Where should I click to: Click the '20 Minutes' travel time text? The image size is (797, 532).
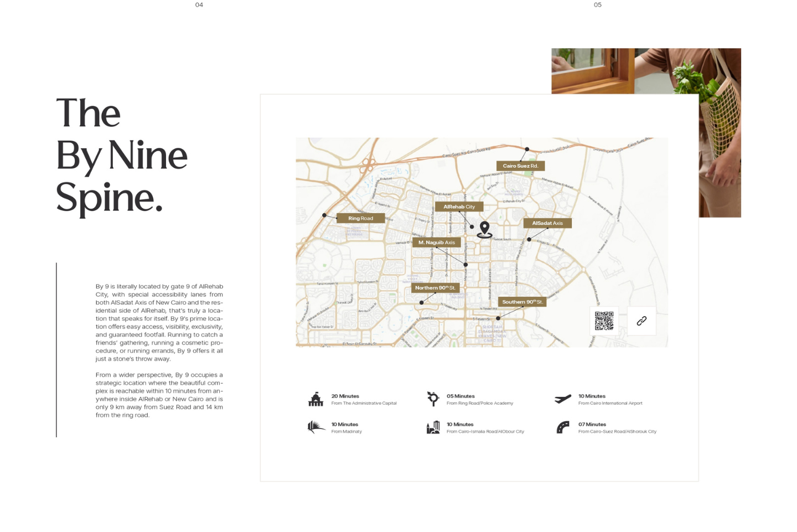[345, 396]
